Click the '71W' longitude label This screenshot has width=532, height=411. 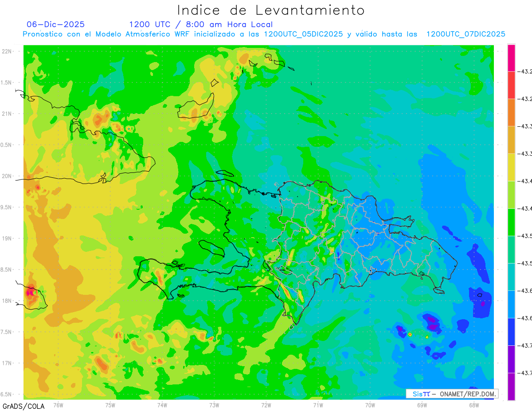click(318, 405)
